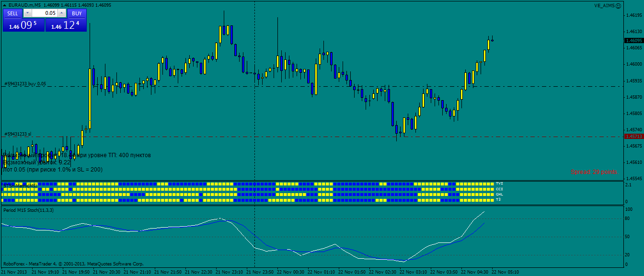Click the 0.05 lot volume field

click(x=45, y=13)
